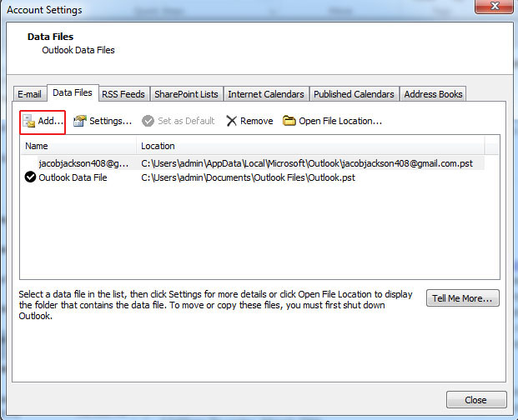Close the Account Settings dialog
The width and height of the screenshot is (518, 420).
476,400
